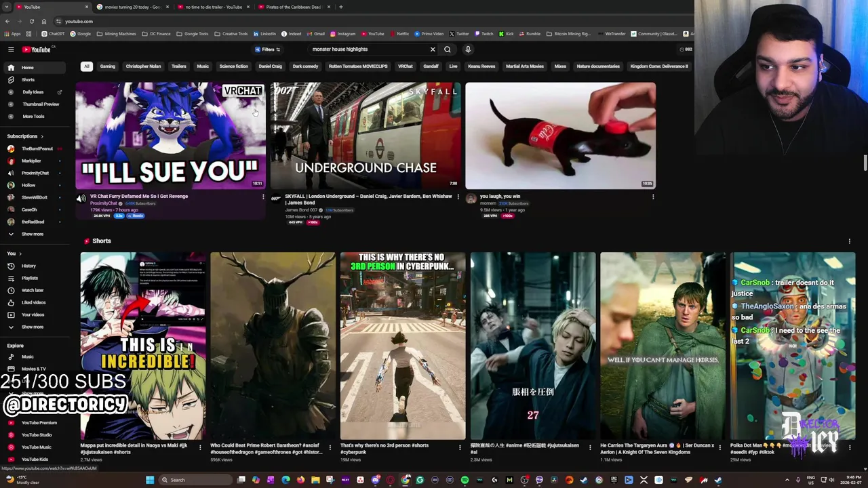The width and height of the screenshot is (868, 488).
Task: Open the YouTube hamburger guide menu
Action: point(11,49)
